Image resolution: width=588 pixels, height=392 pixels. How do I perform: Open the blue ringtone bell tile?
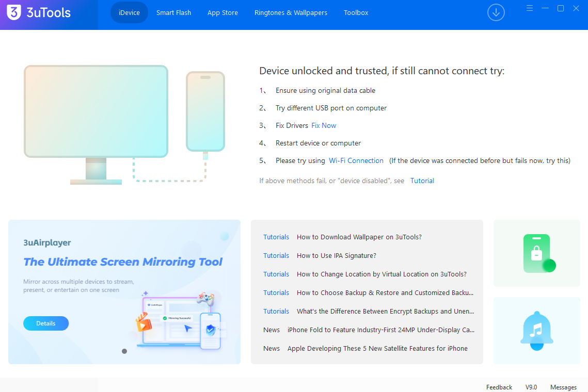point(536,331)
